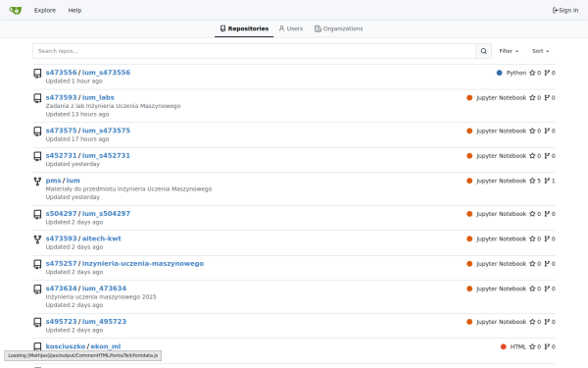Screen dimensions: 588x368
Task: Open the ium_473634 repository link
Action: pyautogui.click(x=104, y=288)
